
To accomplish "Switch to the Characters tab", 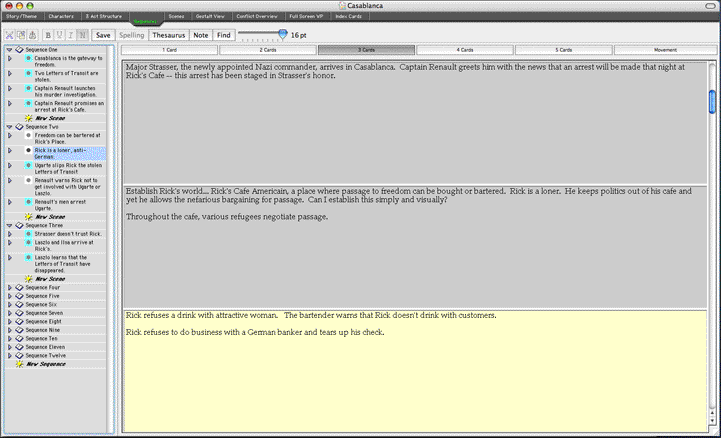I will [x=61, y=17].
